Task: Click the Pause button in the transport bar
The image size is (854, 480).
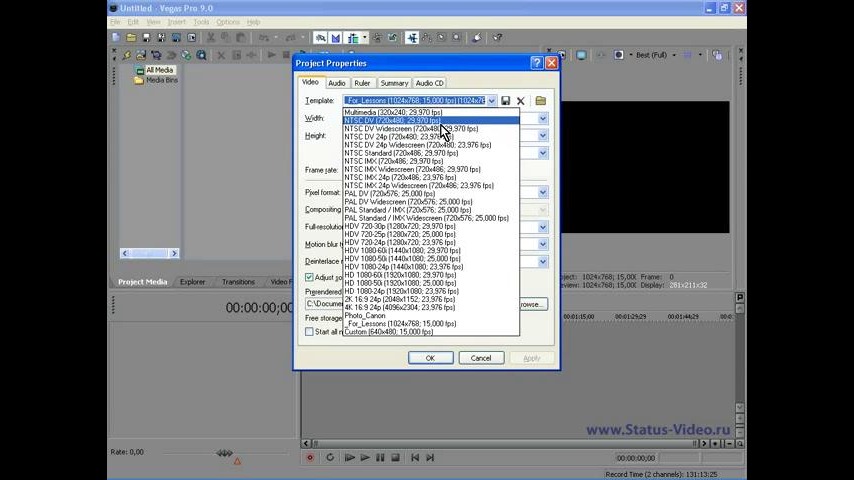Action: 380,457
